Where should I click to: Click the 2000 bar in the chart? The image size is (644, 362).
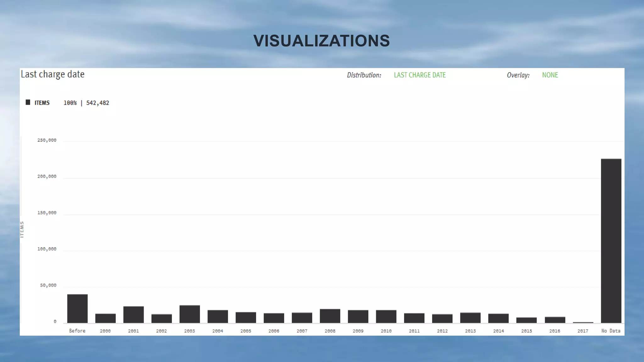click(105, 318)
